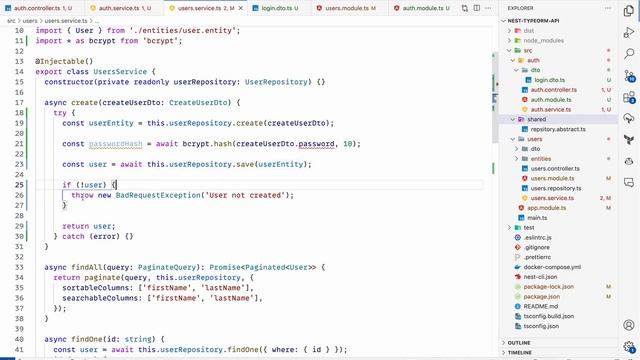Open README.md file
The width and height of the screenshot is (640, 360).
pos(540,307)
